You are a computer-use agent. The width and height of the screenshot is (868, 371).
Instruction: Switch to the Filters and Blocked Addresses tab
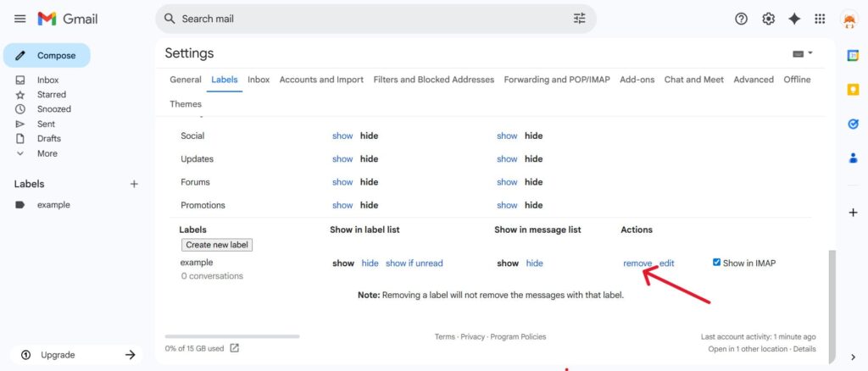tap(433, 80)
